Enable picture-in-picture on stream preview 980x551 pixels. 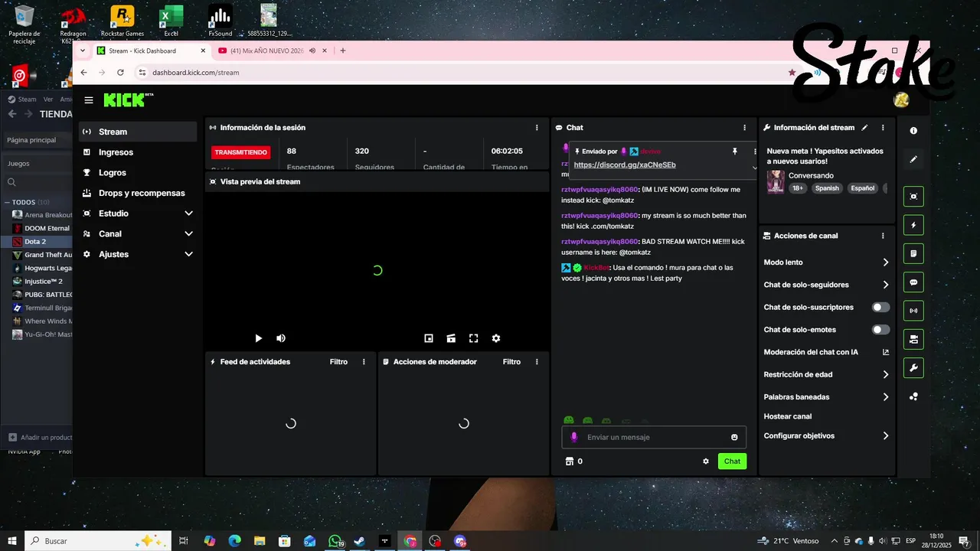tap(429, 338)
